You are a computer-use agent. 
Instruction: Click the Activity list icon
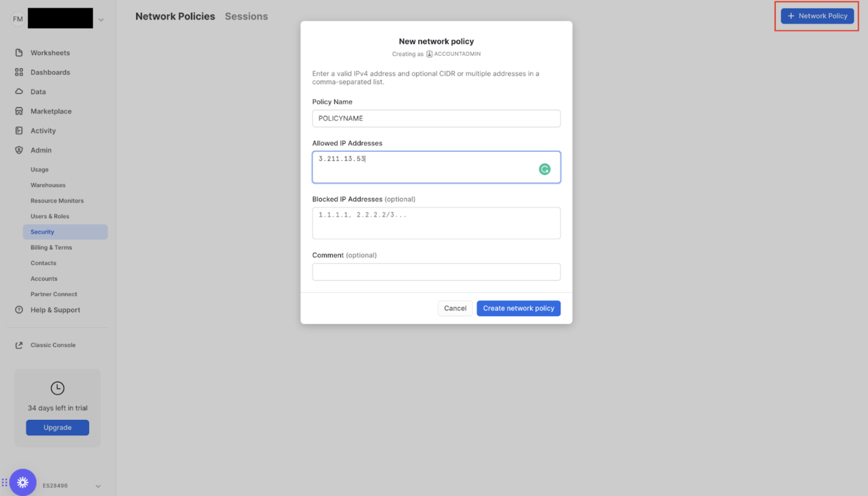point(19,131)
